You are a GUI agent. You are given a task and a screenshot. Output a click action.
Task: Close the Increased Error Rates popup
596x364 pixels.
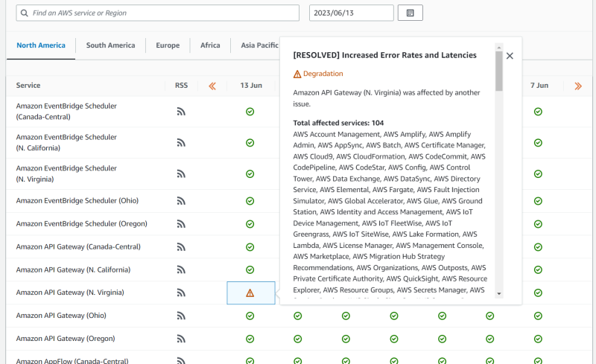coord(510,56)
